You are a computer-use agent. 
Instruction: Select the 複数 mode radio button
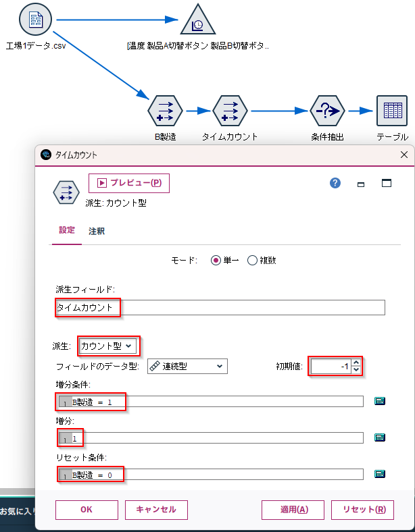tap(252, 261)
